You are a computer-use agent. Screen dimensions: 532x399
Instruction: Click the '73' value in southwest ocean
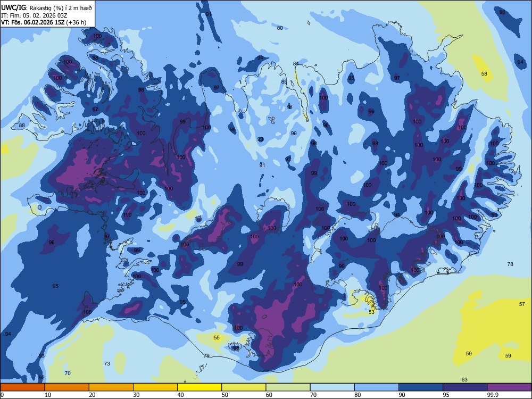pos(107,363)
